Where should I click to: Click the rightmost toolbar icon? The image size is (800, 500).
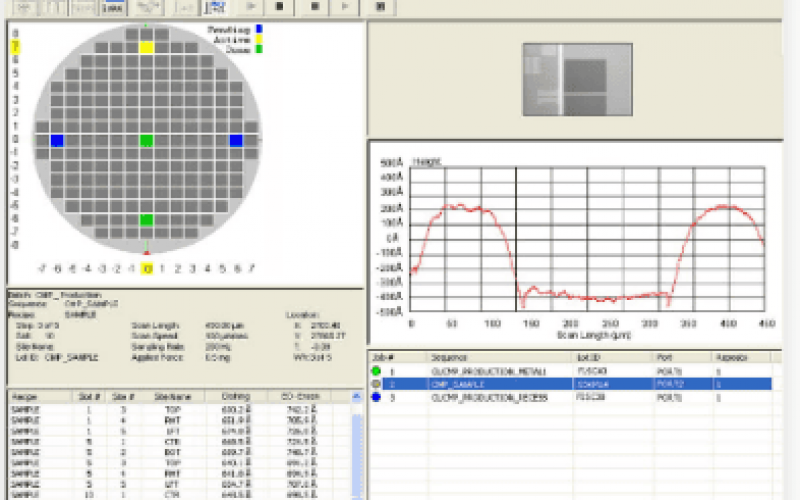pos(380,6)
